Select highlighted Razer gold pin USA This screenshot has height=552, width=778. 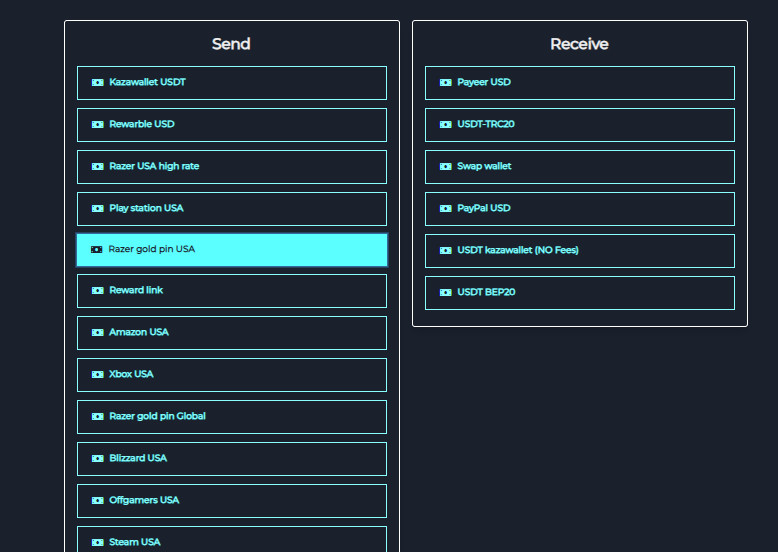click(x=232, y=250)
